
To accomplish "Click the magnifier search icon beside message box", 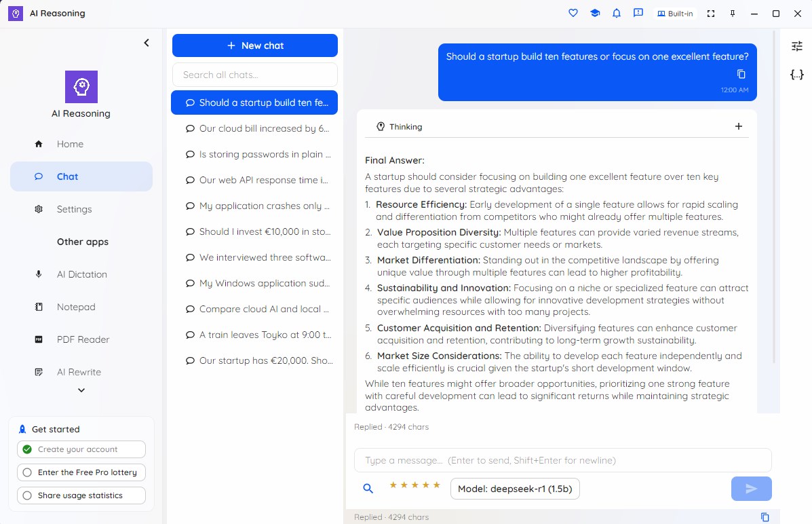I will click(368, 488).
